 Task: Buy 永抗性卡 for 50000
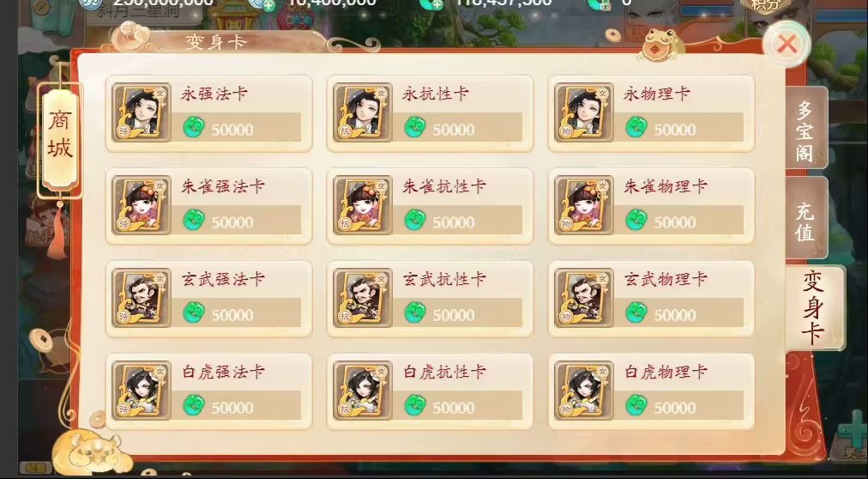pyautogui.click(x=430, y=113)
